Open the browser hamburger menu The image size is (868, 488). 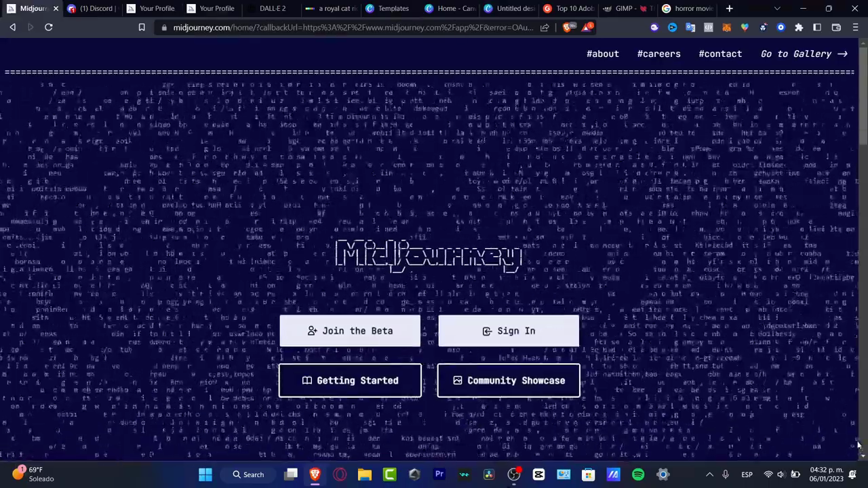(854, 27)
